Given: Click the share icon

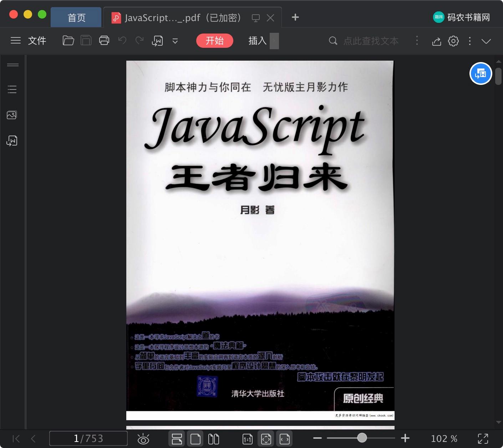Looking at the screenshot, I should point(437,41).
